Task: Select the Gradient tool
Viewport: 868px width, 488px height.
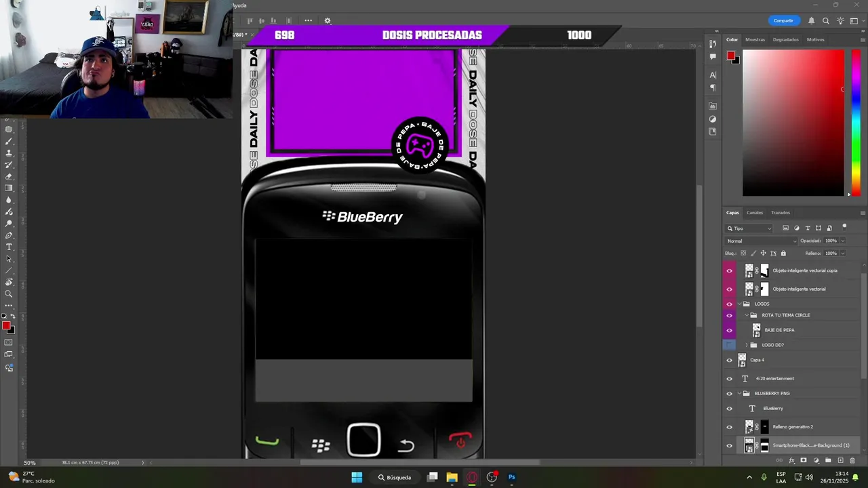Action: (x=9, y=188)
